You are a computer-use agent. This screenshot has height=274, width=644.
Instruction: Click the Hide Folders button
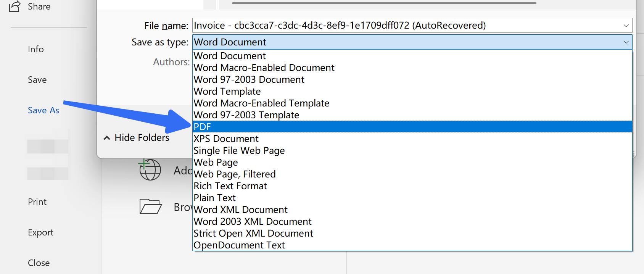click(x=137, y=137)
